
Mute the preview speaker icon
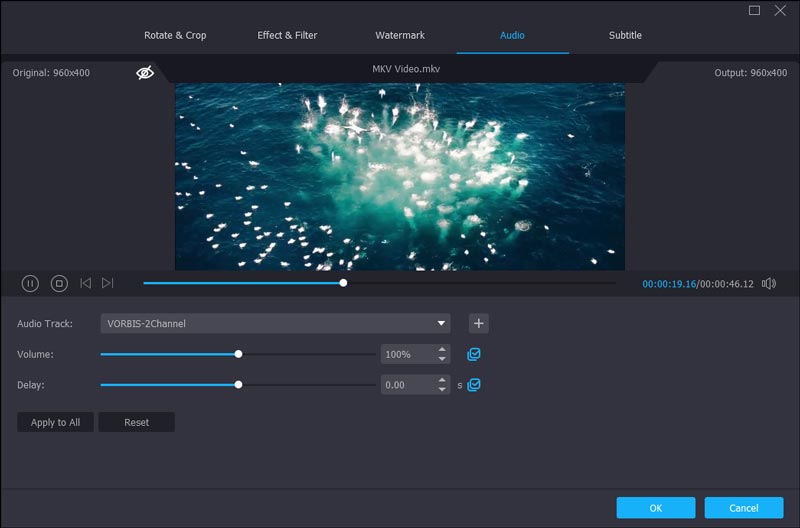[768, 284]
